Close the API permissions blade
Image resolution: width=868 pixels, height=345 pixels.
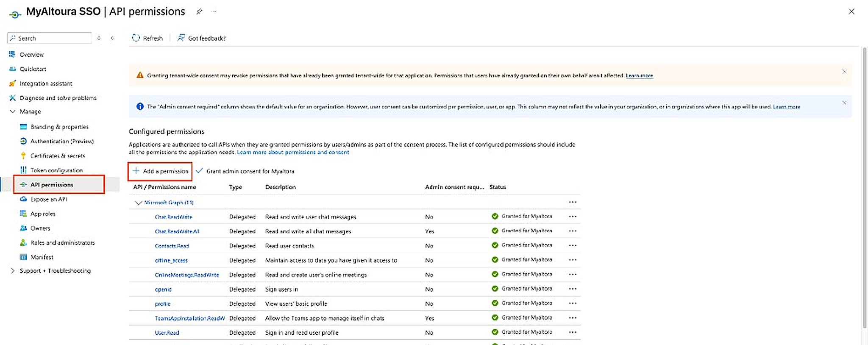click(x=851, y=11)
